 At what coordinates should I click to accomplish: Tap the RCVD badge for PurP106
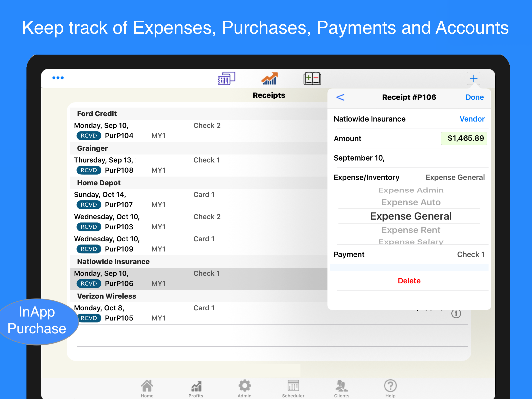(89, 283)
